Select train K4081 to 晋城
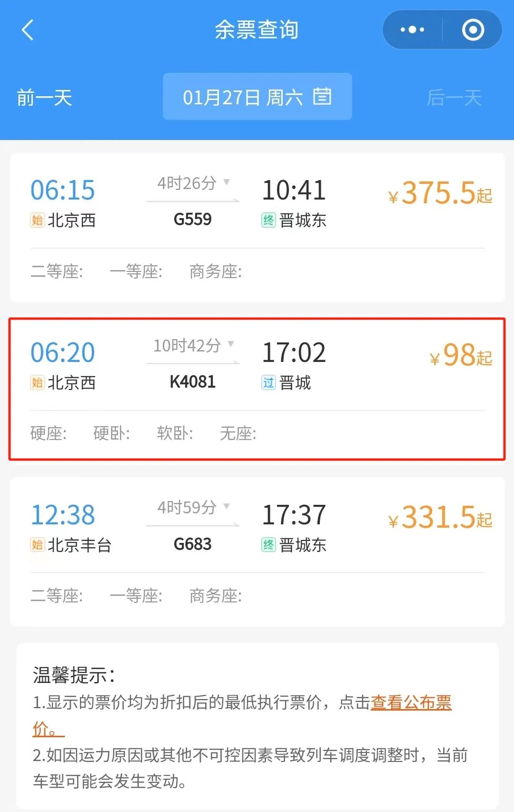 tap(193, 381)
